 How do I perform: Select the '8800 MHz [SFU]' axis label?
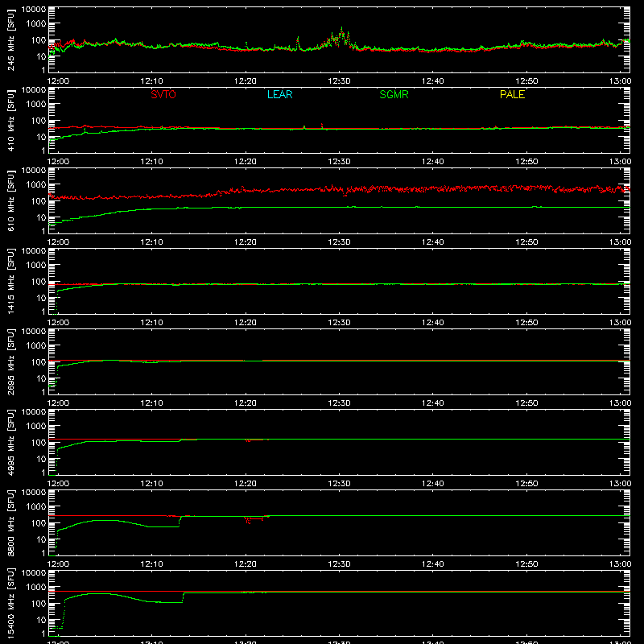[x=10, y=522]
